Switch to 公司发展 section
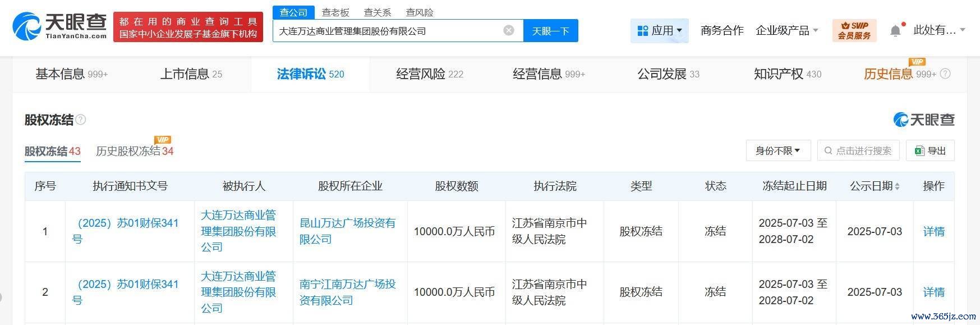 coord(668,74)
